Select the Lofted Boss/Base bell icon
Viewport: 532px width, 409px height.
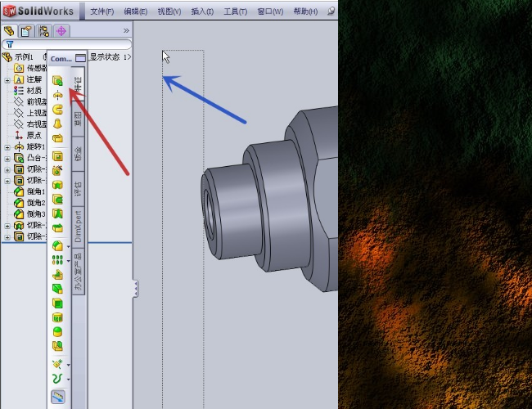[x=57, y=124]
